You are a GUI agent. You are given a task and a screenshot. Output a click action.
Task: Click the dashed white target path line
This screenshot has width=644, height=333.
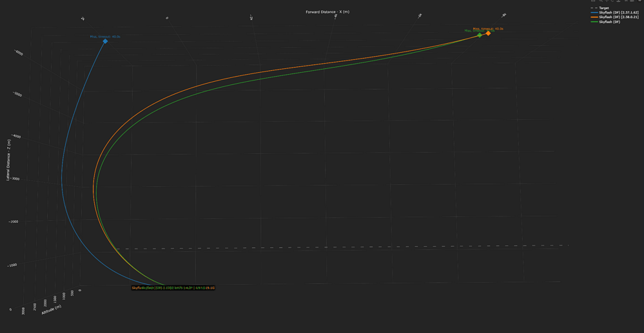(x=341, y=247)
